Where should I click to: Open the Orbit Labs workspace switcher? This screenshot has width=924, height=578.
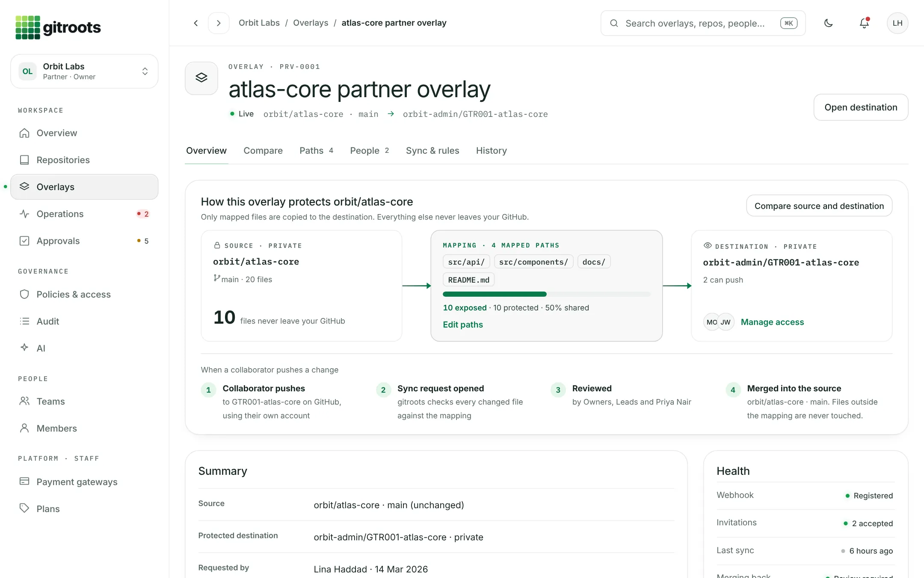84,71
